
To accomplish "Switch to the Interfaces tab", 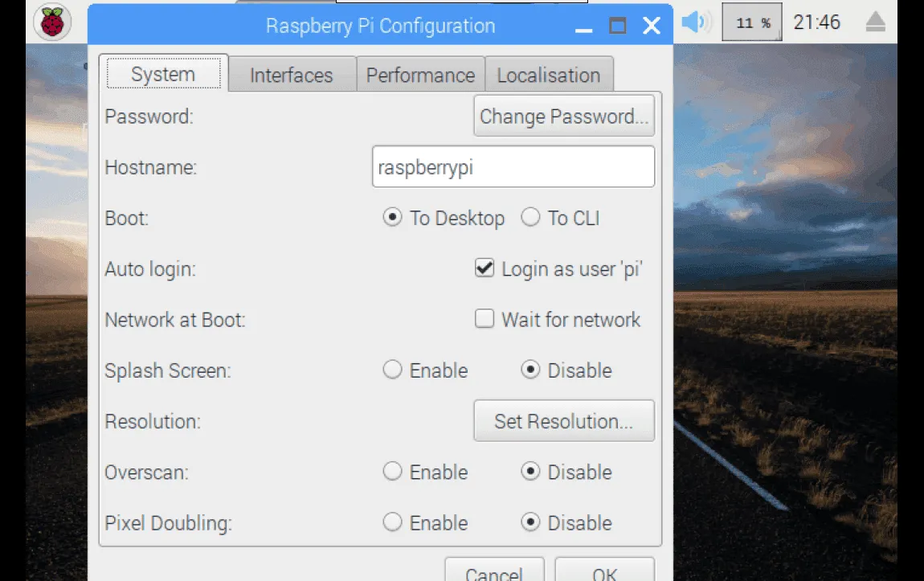I will click(291, 76).
